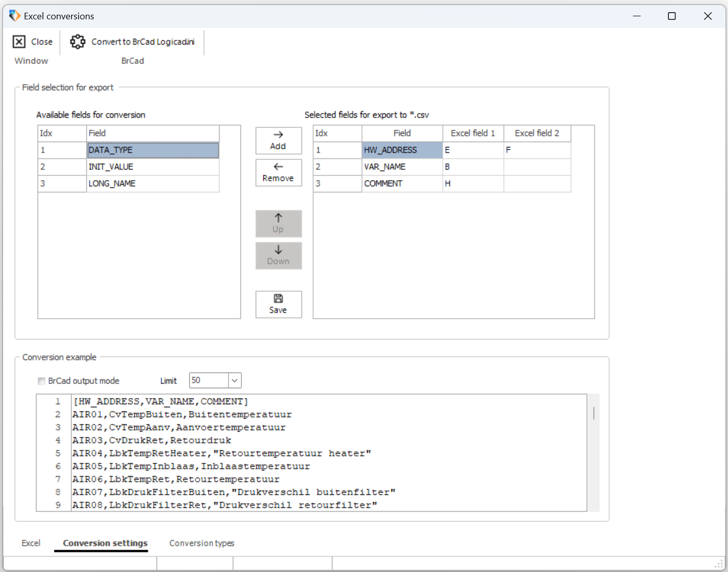Switch to the Excel tab
The width and height of the screenshot is (728, 572).
click(31, 543)
